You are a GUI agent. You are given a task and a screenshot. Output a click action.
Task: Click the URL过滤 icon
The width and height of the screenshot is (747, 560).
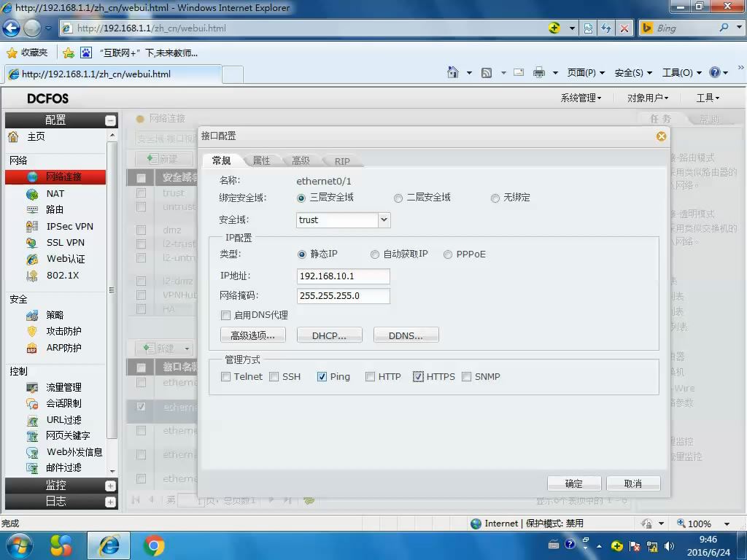pos(32,420)
